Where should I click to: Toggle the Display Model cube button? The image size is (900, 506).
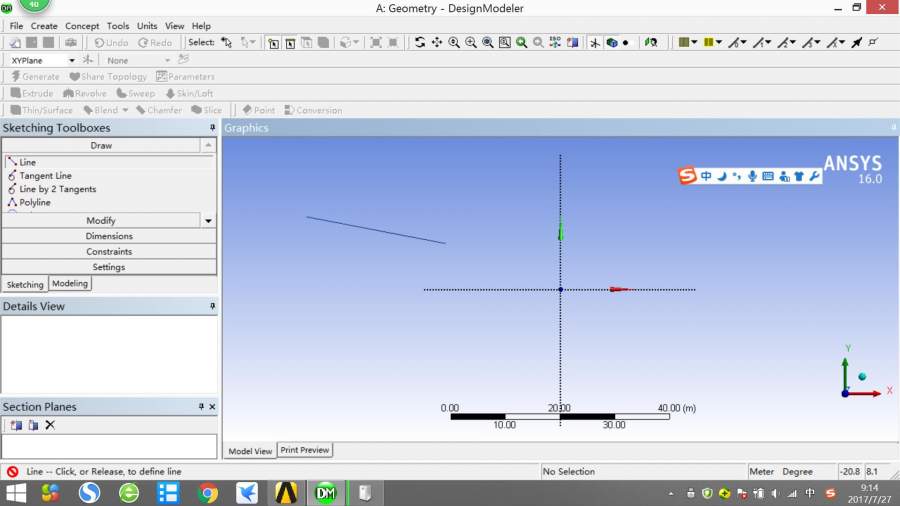click(612, 42)
